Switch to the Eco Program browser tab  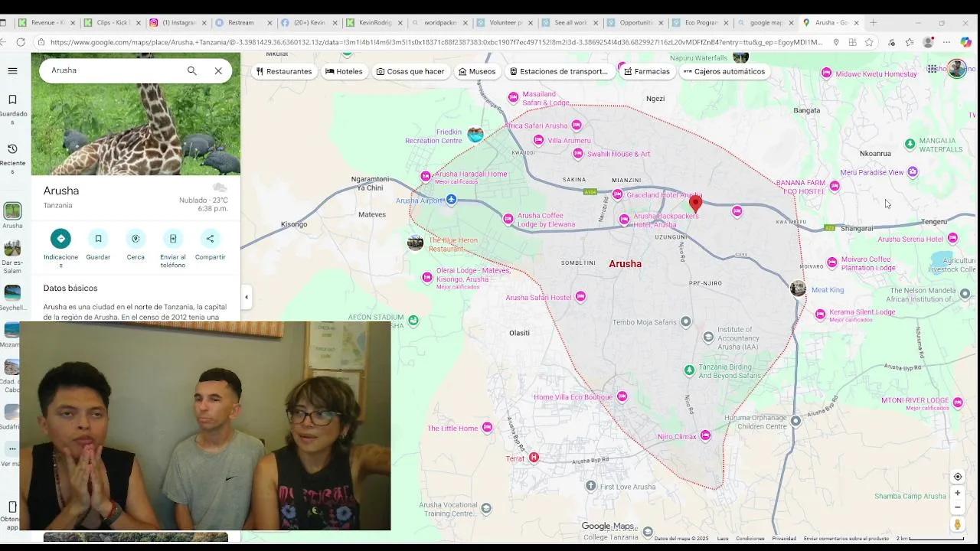[x=699, y=23]
